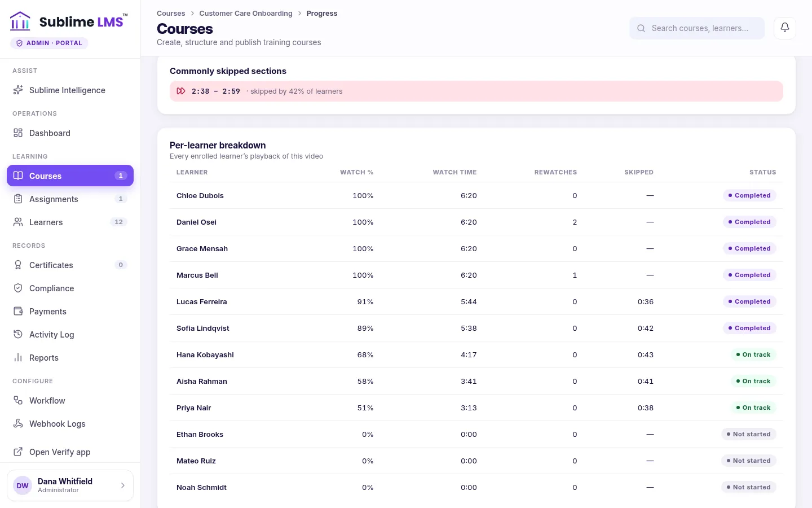This screenshot has width=812, height=508.
Task: Go to Dashboard
Action: (x=70, y=133)
